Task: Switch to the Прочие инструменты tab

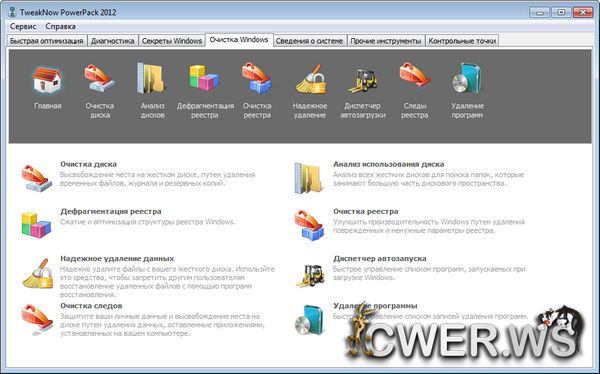Action: 386,41
